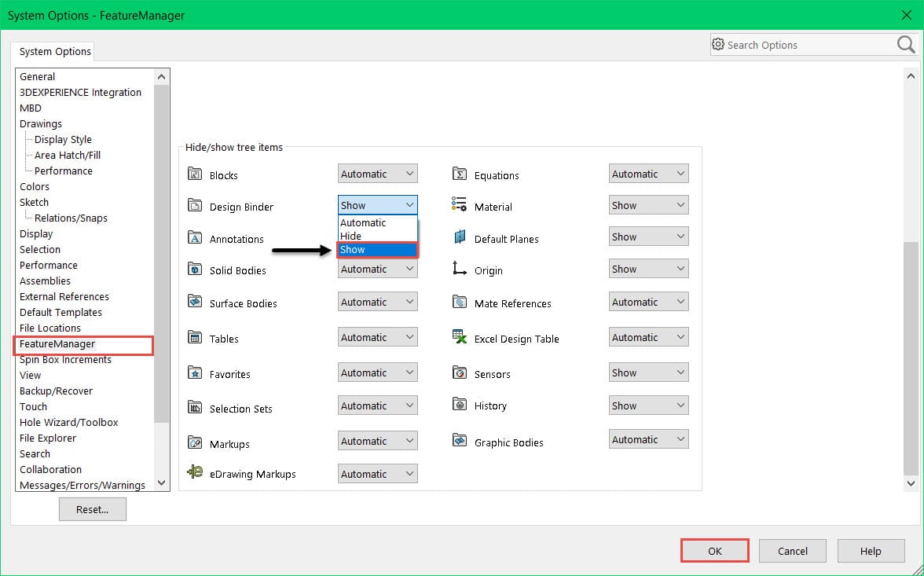
Task: Select Show for Design Binder
Action: (376, 249)
